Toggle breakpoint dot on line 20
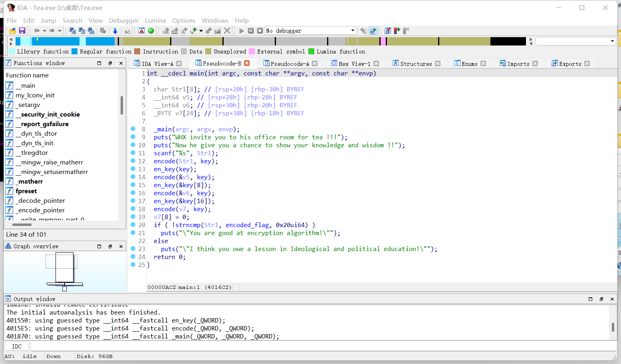The width and height of the screenshot is (621, 364). point(133,225)
